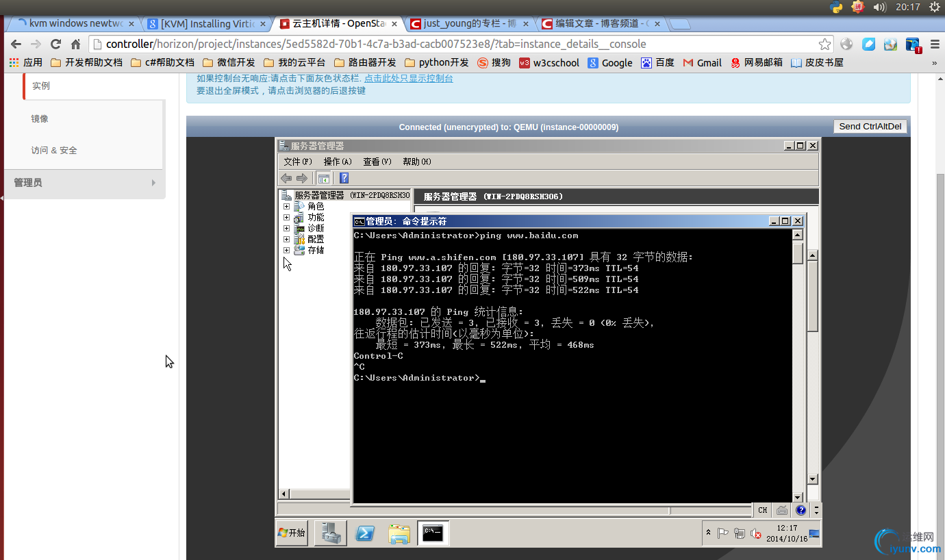The height and width of the screenshot is (560, 945).
Task: Click the show/hide console tree toolbar icon
Action: point(323,178)
